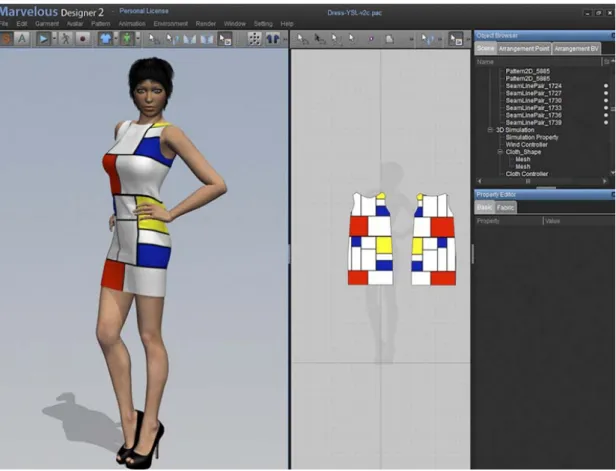Toggle visibility dot for SeamLinePair_1724
The width and height of the screenshot is (616, 471).
click(x=606, y=86)
